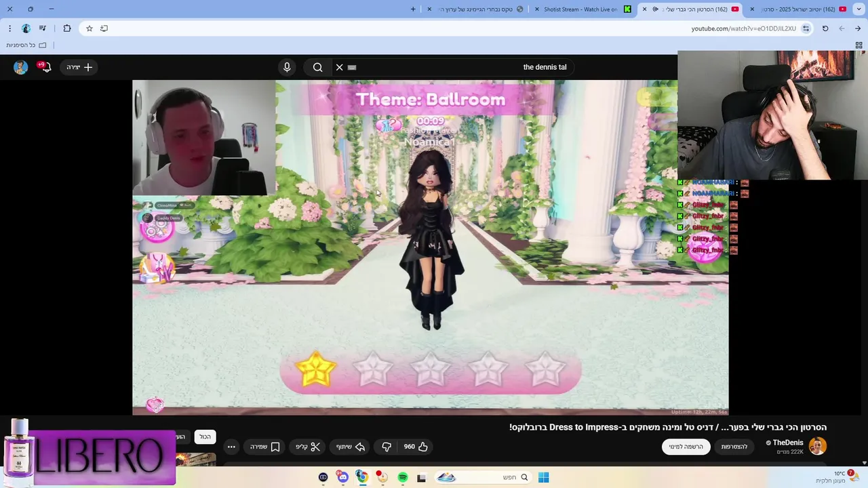Select the 'הכול' filter chip
This screenshot has width=868, height=488.
(x=205, y=437)
